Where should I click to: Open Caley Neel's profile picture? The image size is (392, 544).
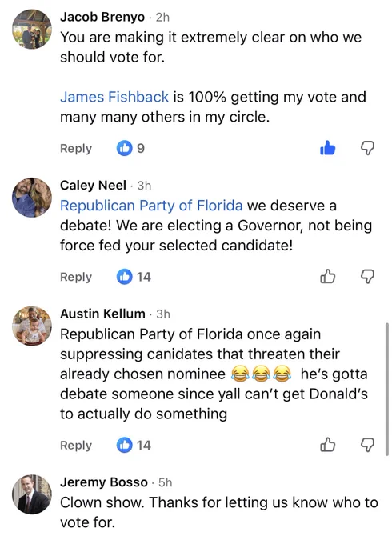[32, 198]
